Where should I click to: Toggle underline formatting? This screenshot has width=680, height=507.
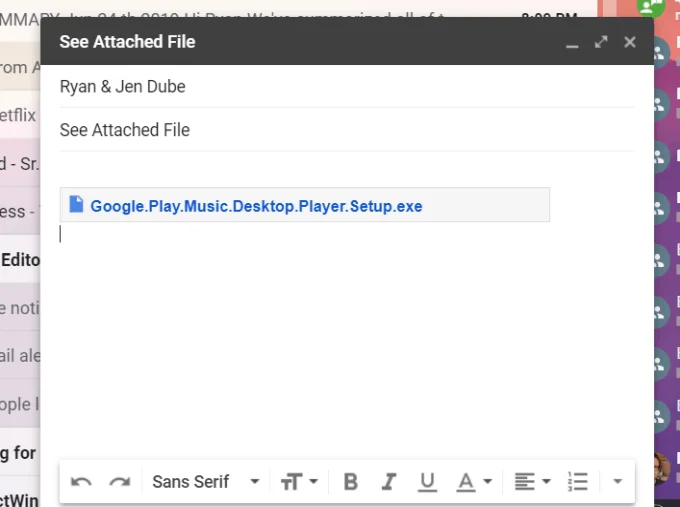point(427,482)
